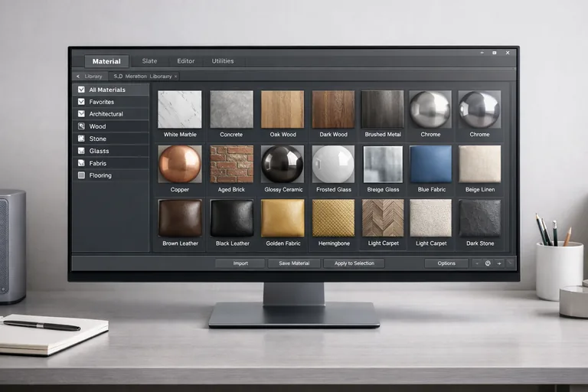Click the back arrow beside Library
The height and width of the screenshot is (392, 588).
pos(78,77)
